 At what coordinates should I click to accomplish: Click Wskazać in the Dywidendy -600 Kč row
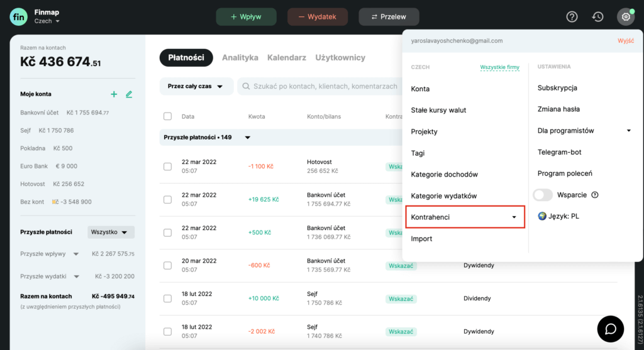(x=401, y=265)
